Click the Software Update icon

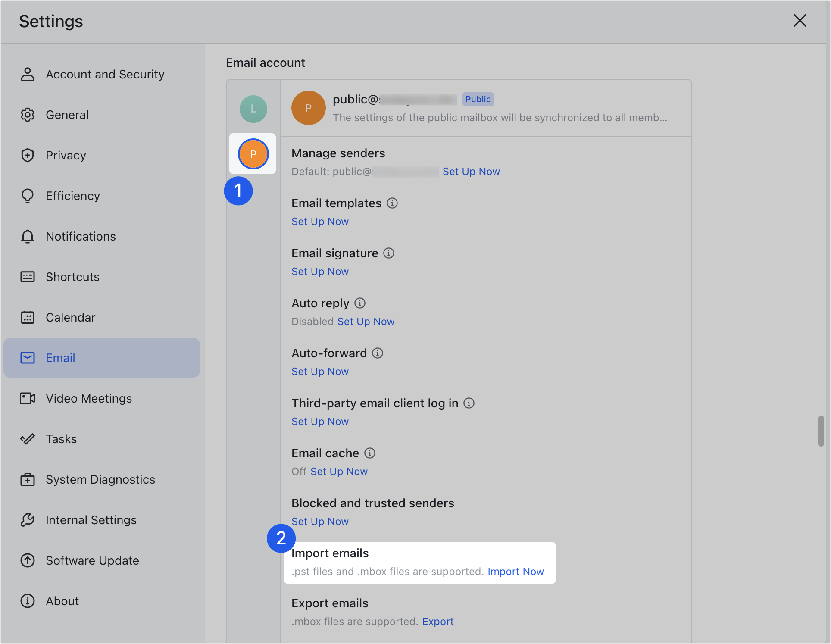[x=28, y=560]
